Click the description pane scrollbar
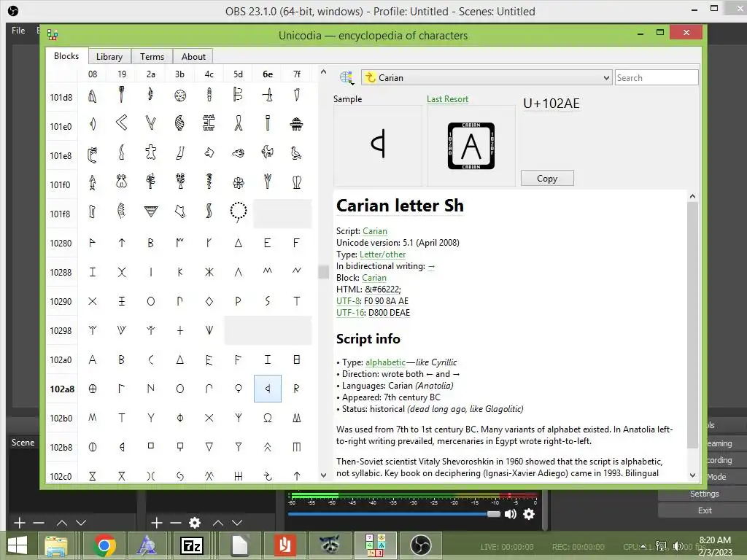The width and height of the screenshot is (747, 560). (x=692, y=324)
